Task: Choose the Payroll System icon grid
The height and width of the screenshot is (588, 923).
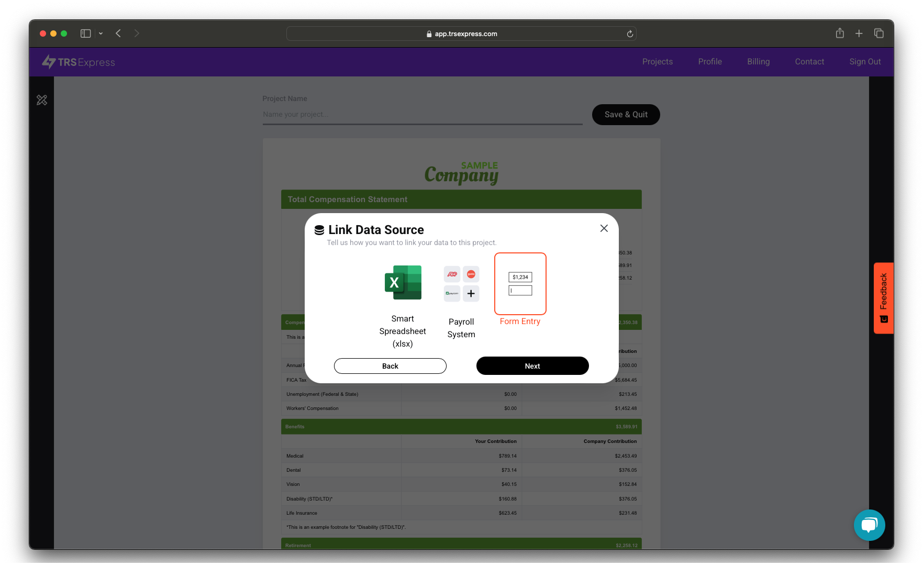Action: click(461, 284)
